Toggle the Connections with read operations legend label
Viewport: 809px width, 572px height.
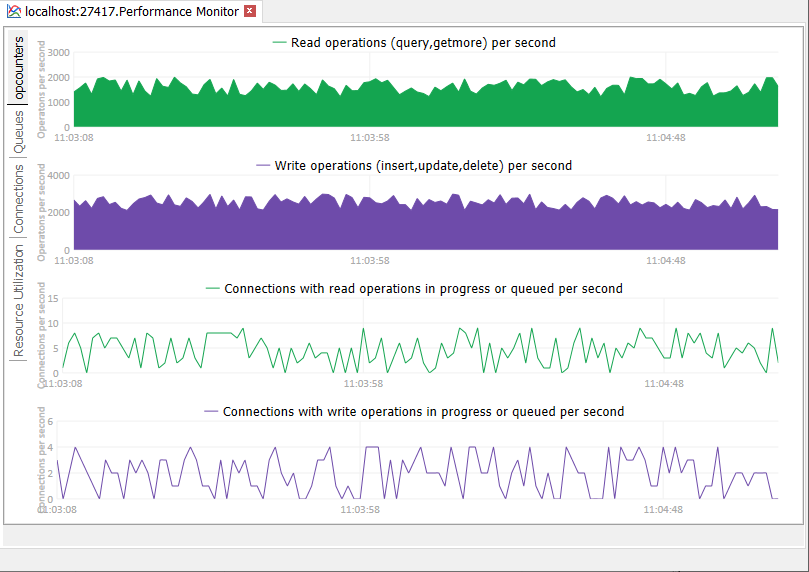(423, 288)
